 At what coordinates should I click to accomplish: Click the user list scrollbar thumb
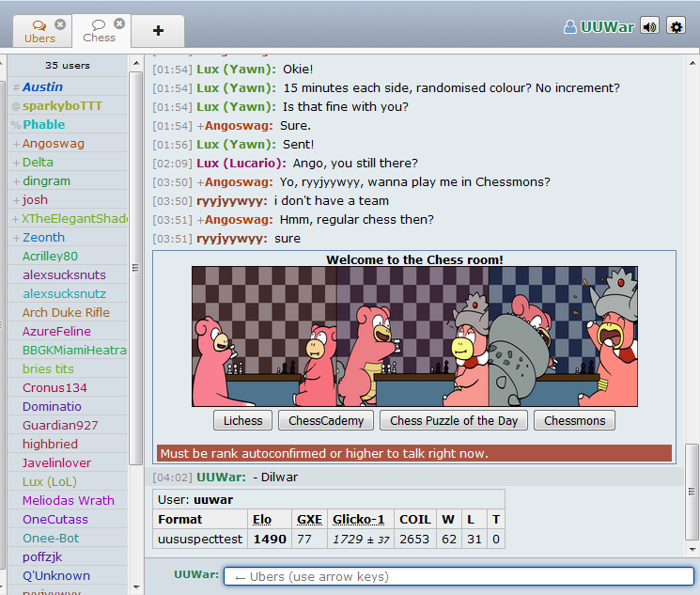135,268
